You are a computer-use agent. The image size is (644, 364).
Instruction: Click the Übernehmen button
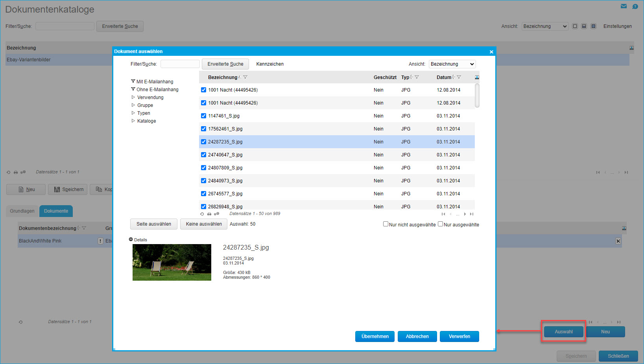coord(375,336)
